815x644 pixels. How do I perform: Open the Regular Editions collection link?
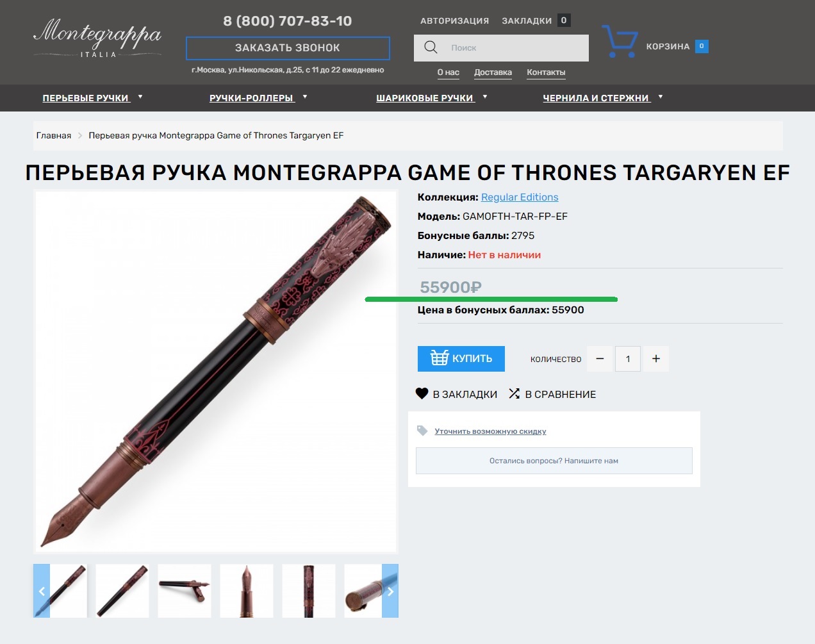point(520,197)
